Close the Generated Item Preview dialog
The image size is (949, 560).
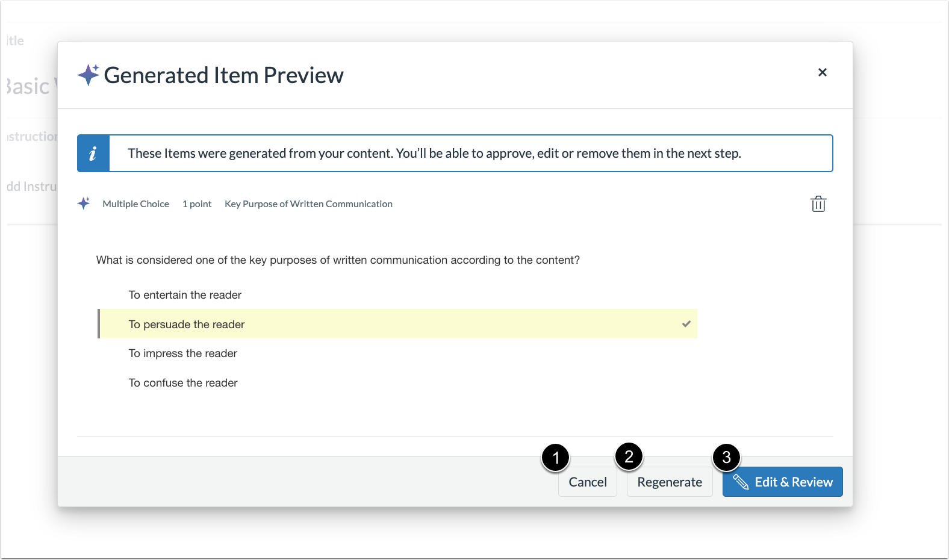(x=823, y=72)
